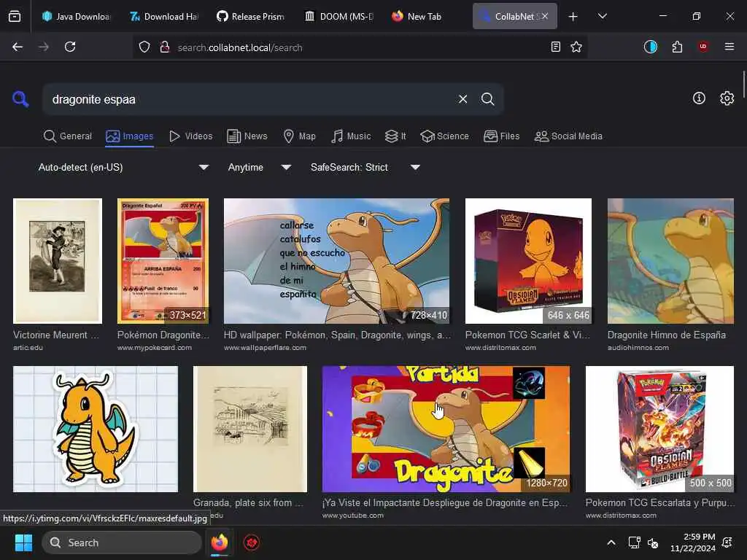Click the SearXNG magnifier logo
The height and width of the screenshot is (560, 747).
[20, 99]
